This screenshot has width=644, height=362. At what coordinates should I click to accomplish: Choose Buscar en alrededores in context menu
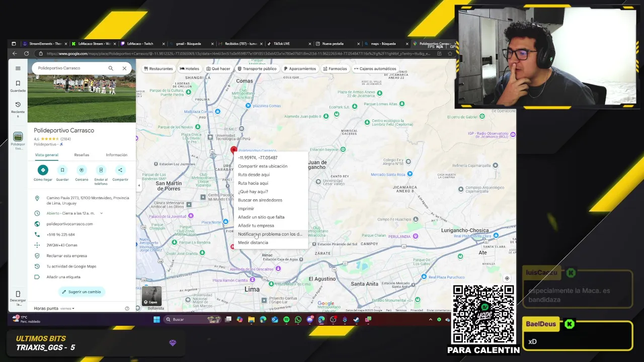tap(272, 200)
